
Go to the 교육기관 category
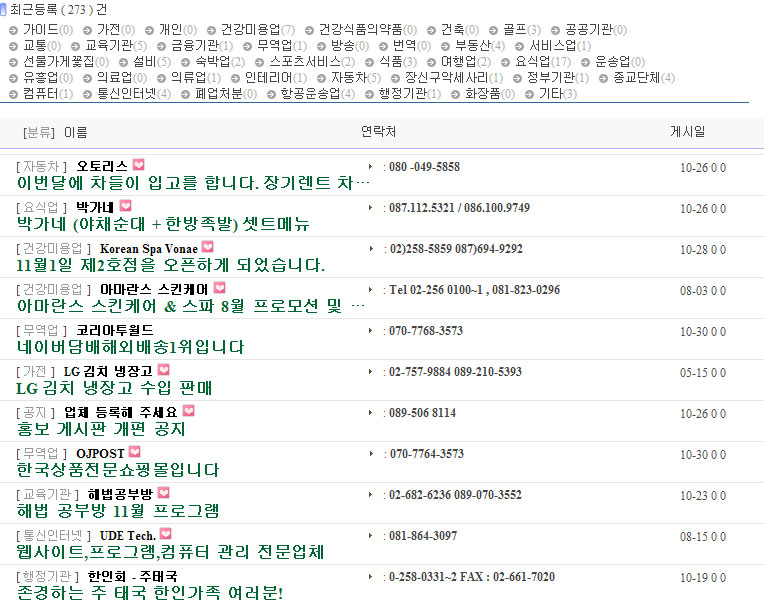click(x=108, y=46)
